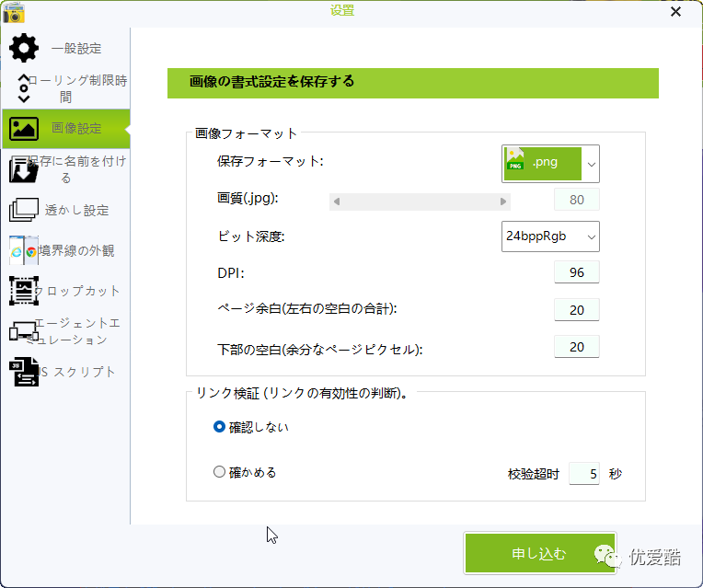The width and height of the screenshot is (703, 588).
Task: Click the browser border appearance icon
Action: [24, 250]
